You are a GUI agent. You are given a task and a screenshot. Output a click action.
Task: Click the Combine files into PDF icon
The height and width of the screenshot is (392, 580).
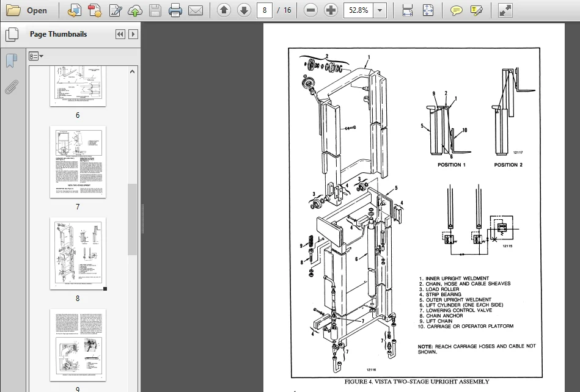click(95, 10)
